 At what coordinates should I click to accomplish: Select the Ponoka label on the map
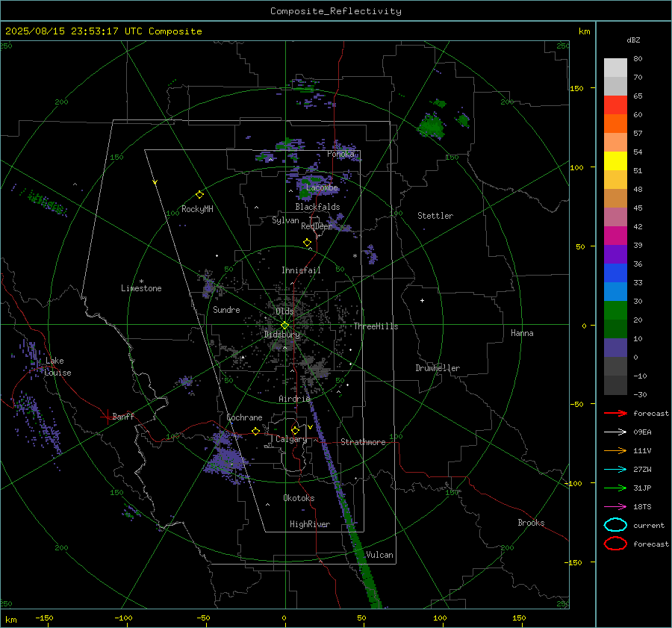tap(340, 154)
